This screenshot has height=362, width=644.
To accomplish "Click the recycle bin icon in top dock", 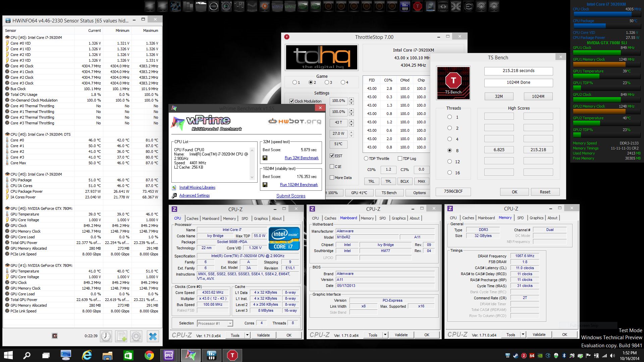I will pos(443,6).
